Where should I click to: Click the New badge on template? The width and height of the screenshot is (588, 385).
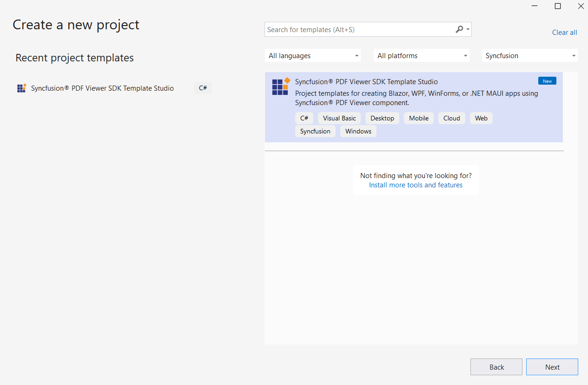click(547, 81)
